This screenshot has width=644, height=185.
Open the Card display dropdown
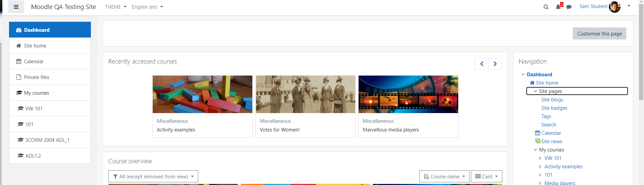tap(486, 176)
